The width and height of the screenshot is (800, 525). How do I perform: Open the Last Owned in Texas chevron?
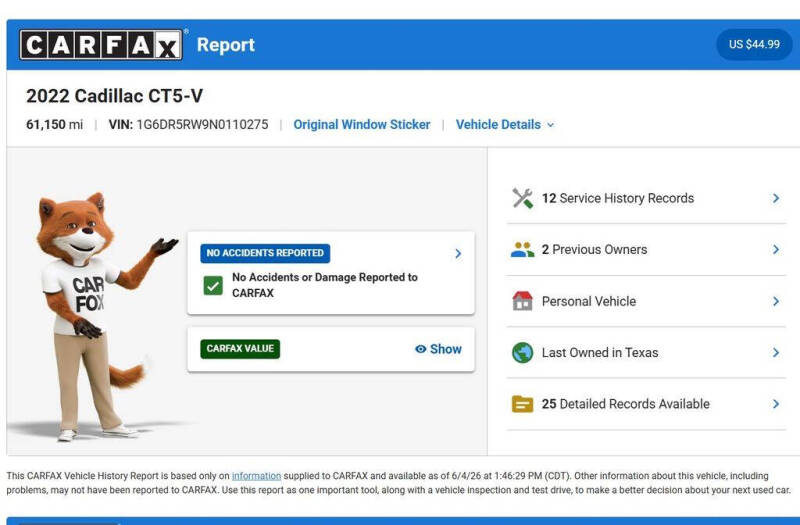(x=776, y=353)
